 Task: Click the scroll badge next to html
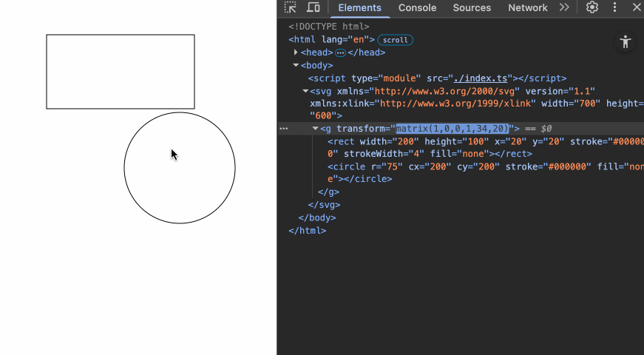[395, 40]
